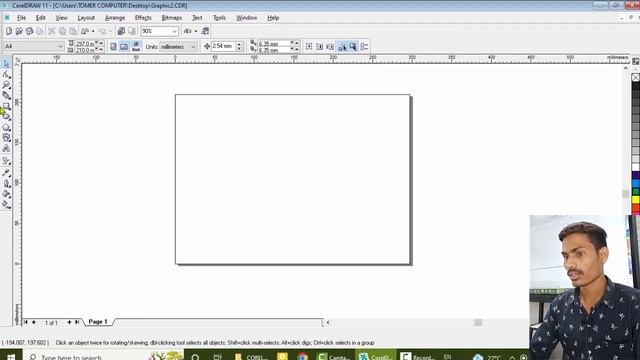Select the Shape tool
The width and height of the screenshot is (640, 360).
[x=6, y=74]
